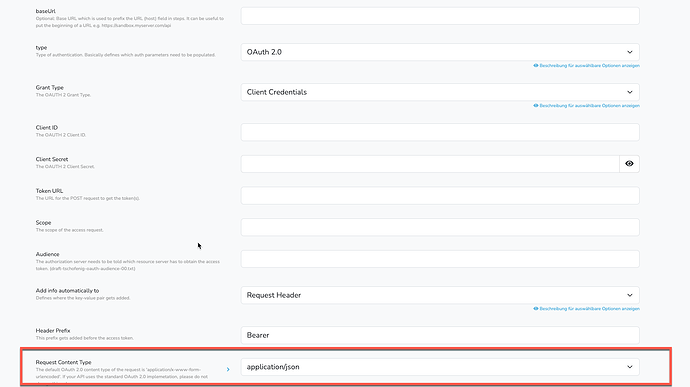Click the baseUrl input field

440,16
